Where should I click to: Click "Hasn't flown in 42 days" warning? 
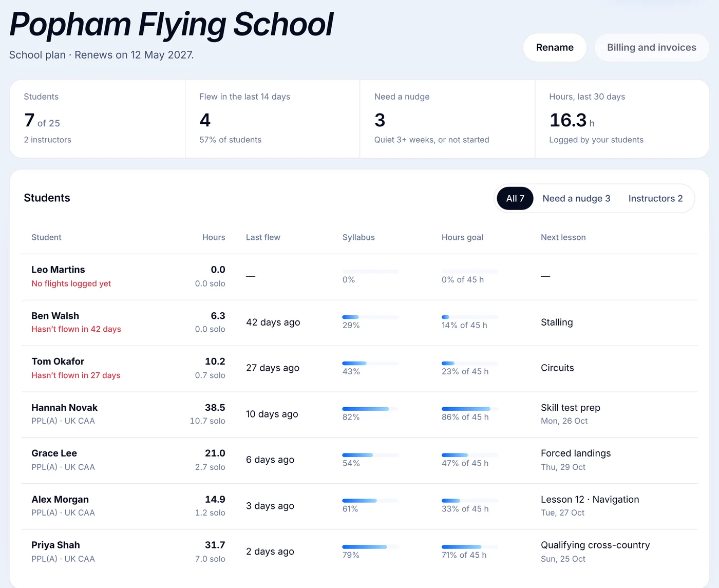click(x=76, y=329)
